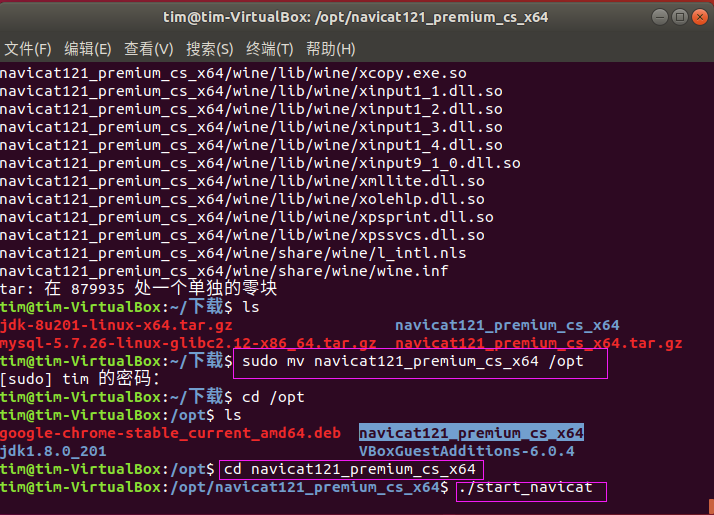This screenshot has width=714, height=515.
Task: Click VBoxGuestAdditions-6.0.4 directory name
Action: click(x=467, y=451)
